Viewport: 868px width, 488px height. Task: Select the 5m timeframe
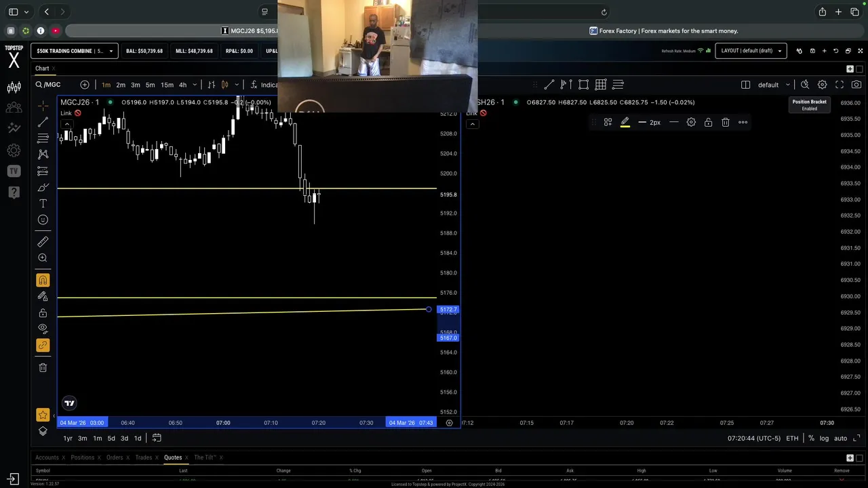point(150,85)
